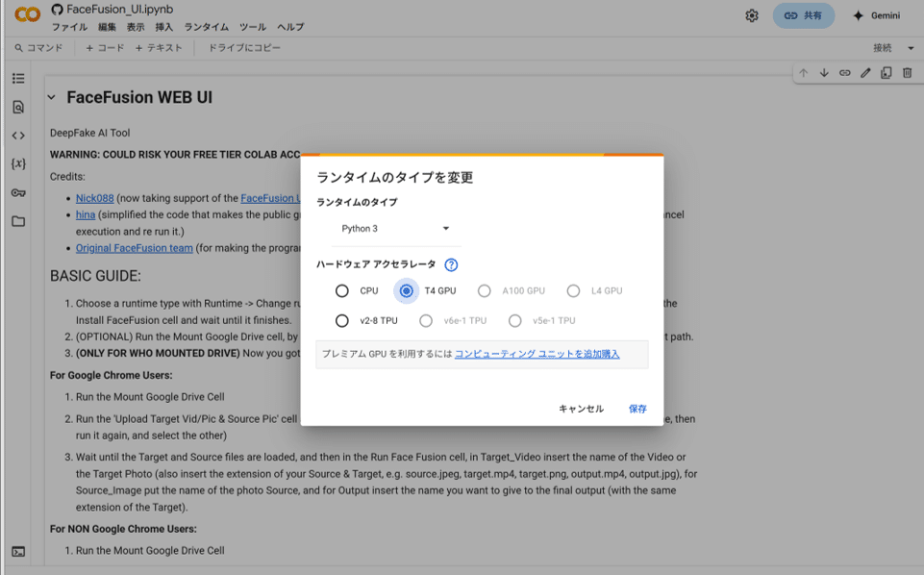This screenshot has width=924, height=575.
Task: Delete the cell with trash icon
Action: 908,73
